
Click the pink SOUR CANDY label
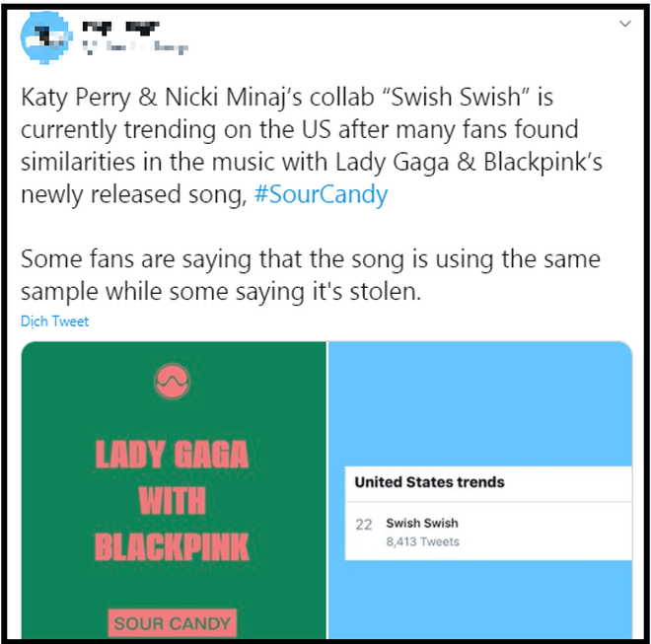coord(172,623)
